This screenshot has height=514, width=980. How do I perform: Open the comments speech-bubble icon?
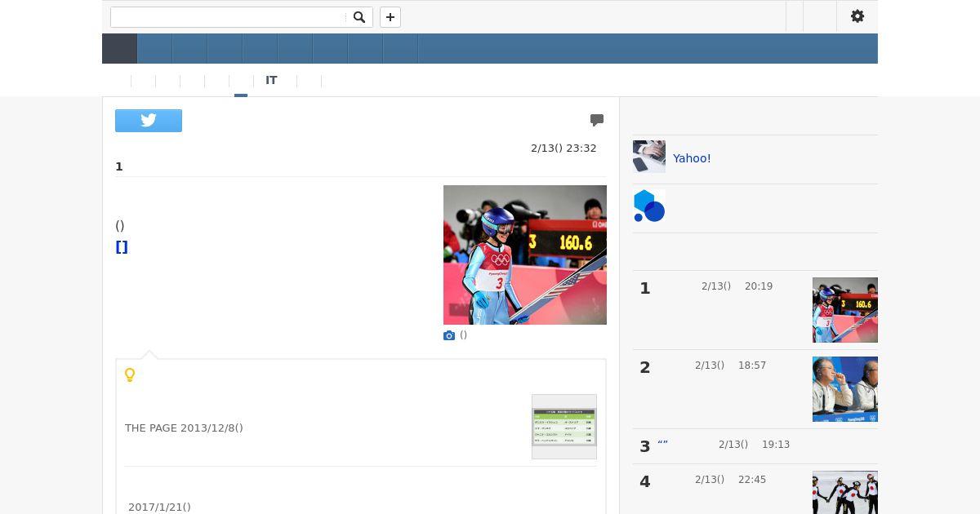tap(597, 120)
